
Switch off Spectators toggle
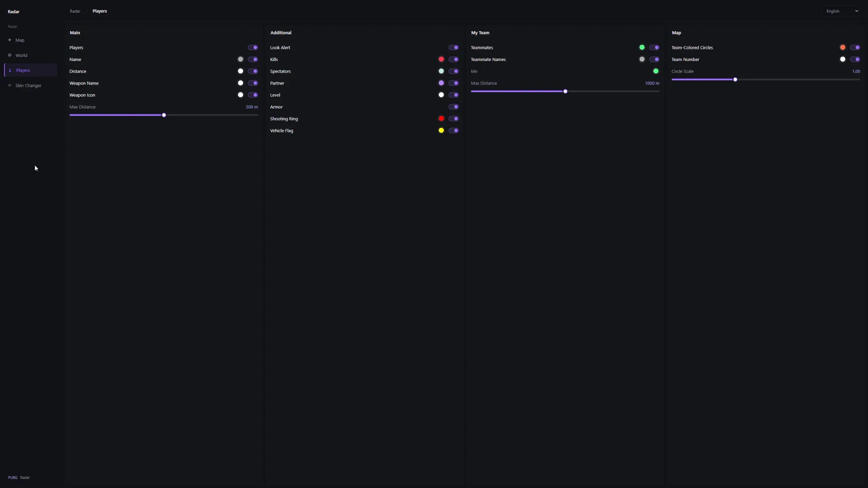click(x=453, y=71)
